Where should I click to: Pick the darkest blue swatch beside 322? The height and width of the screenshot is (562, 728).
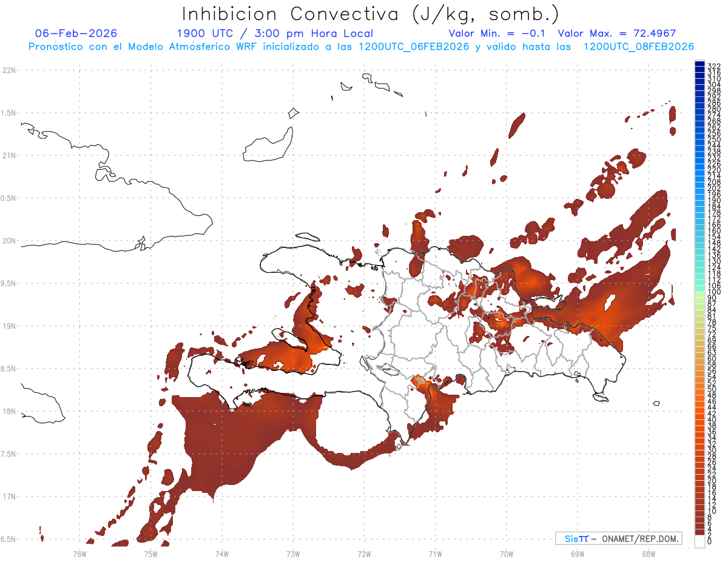point(699,64)
